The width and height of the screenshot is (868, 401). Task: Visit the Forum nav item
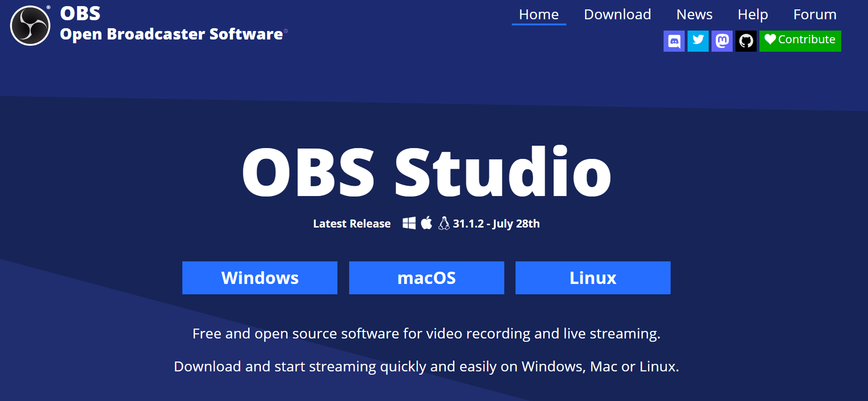click(815, 15)
